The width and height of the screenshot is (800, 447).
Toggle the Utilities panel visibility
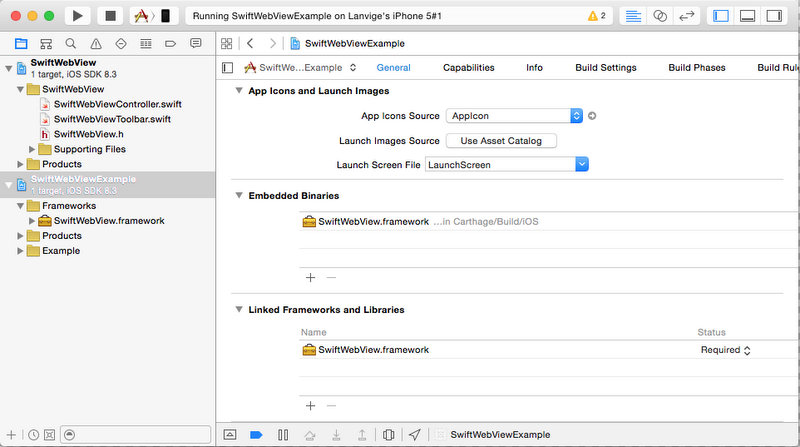click(774, 16)
